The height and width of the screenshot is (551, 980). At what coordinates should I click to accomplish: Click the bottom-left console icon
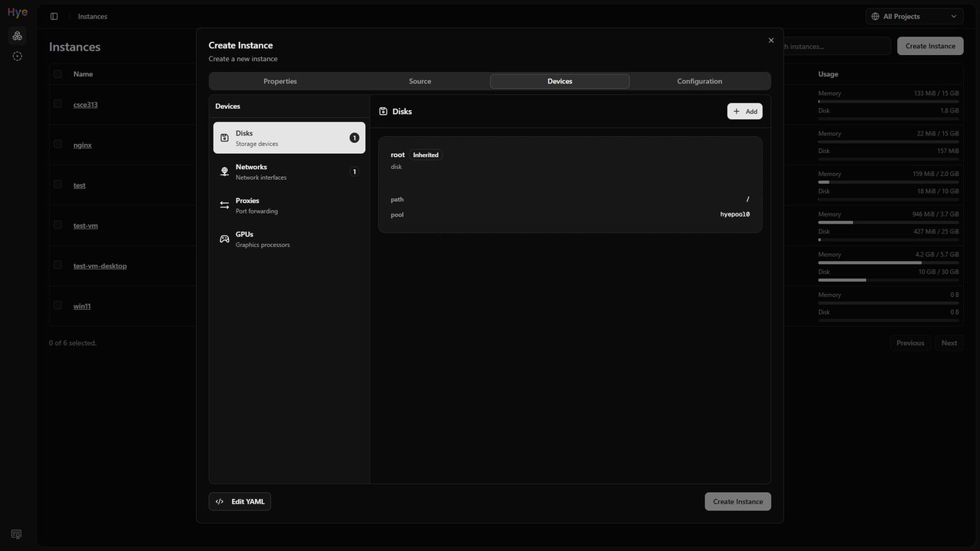(x=17, y=534)
